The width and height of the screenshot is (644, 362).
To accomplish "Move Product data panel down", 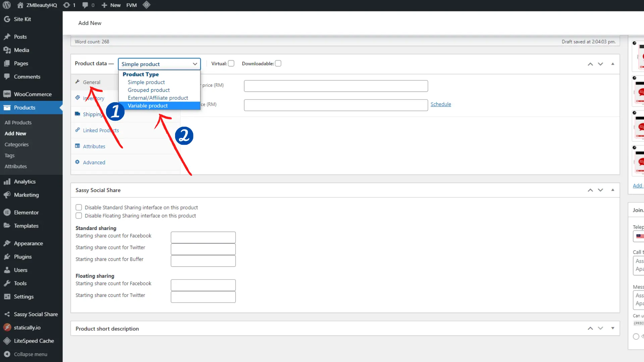I will tap(600, 64).
